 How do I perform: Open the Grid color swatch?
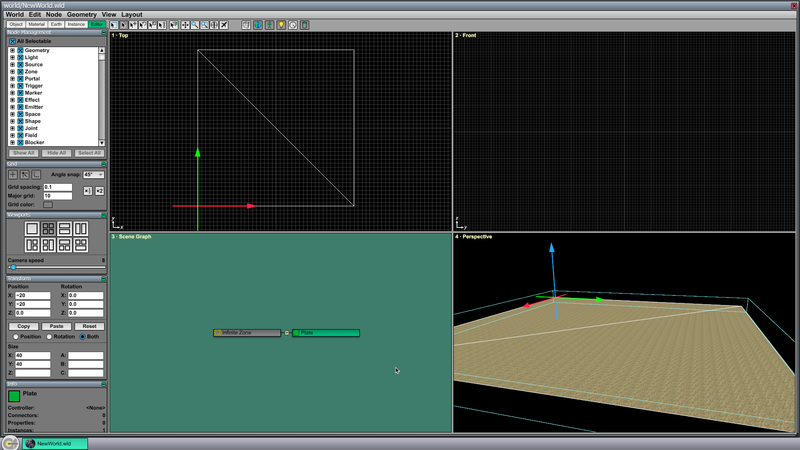click(x=48, y=205)
